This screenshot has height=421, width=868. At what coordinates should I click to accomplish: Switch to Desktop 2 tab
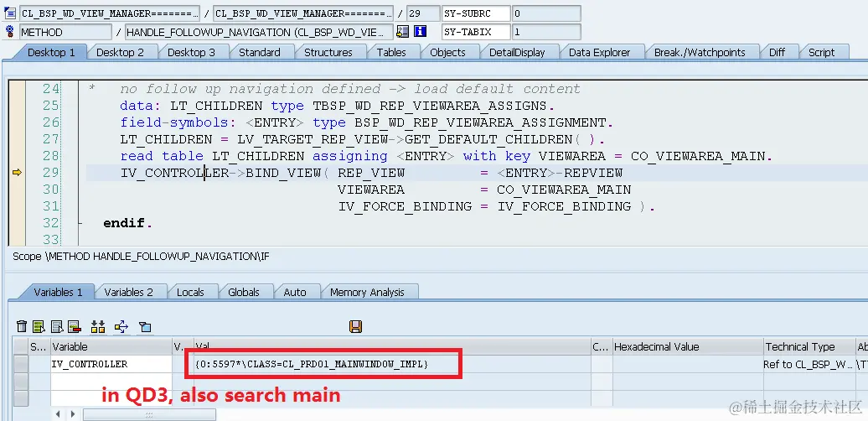pos(120,52)
